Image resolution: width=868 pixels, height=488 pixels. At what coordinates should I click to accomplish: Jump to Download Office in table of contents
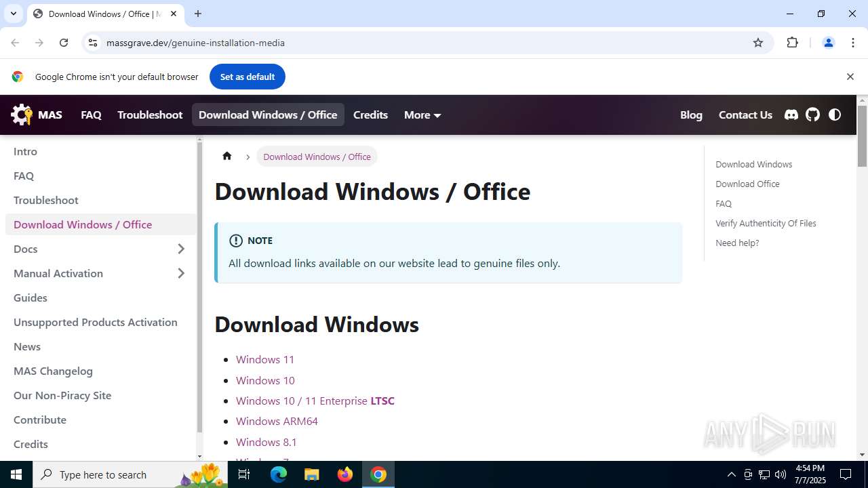(747, 184)
